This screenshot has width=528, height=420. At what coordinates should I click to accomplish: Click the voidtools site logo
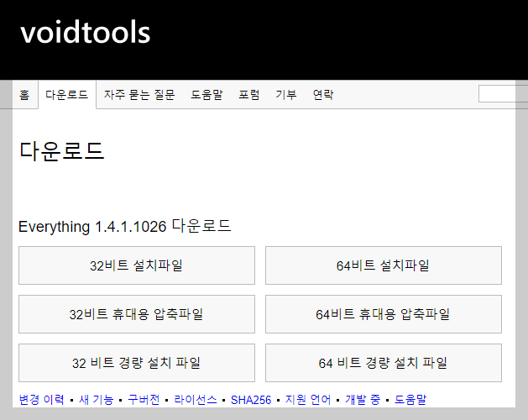(x=85, y=33)
